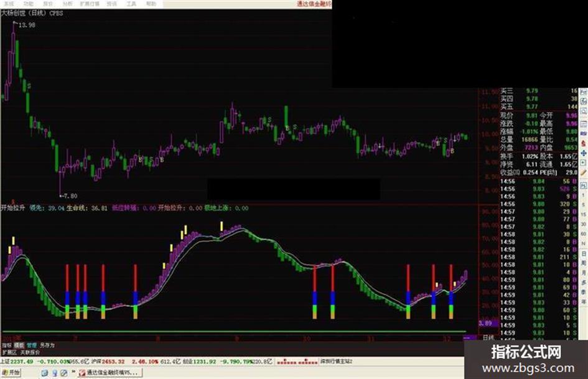Click the red S icon in right toolbar

584,144
